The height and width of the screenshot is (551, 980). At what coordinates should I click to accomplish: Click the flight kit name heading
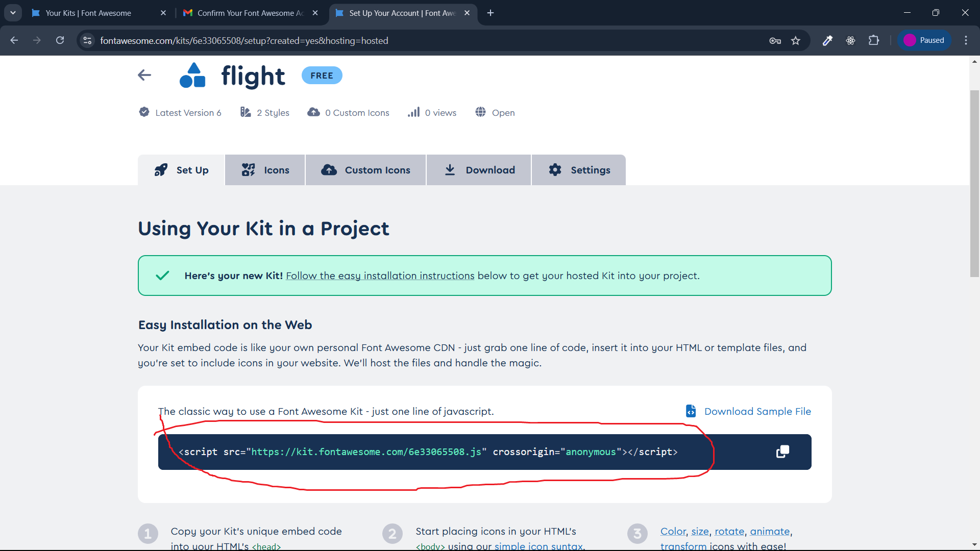tap(253, 76)
